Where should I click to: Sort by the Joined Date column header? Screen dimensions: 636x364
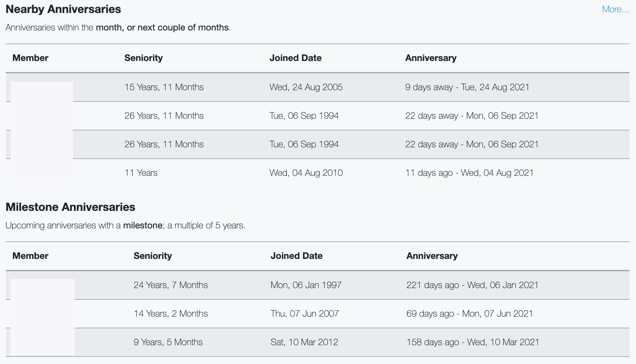(x=296, y=58)
